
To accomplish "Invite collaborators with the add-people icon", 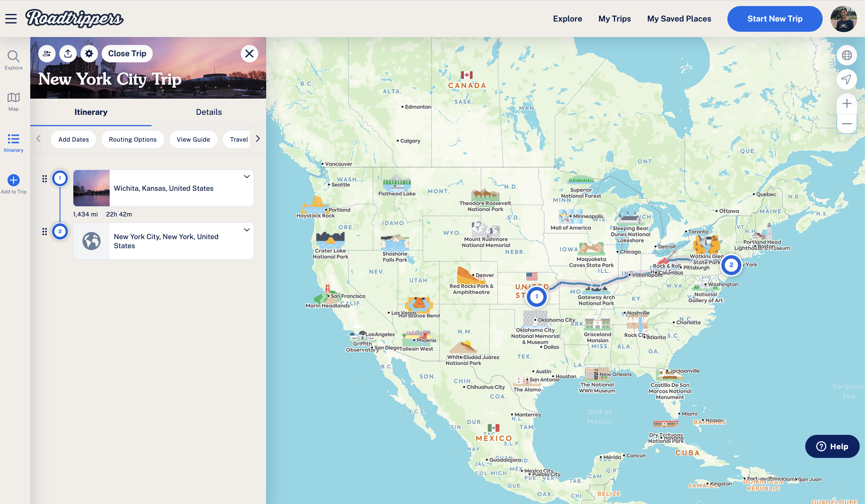I will [47, 54].
